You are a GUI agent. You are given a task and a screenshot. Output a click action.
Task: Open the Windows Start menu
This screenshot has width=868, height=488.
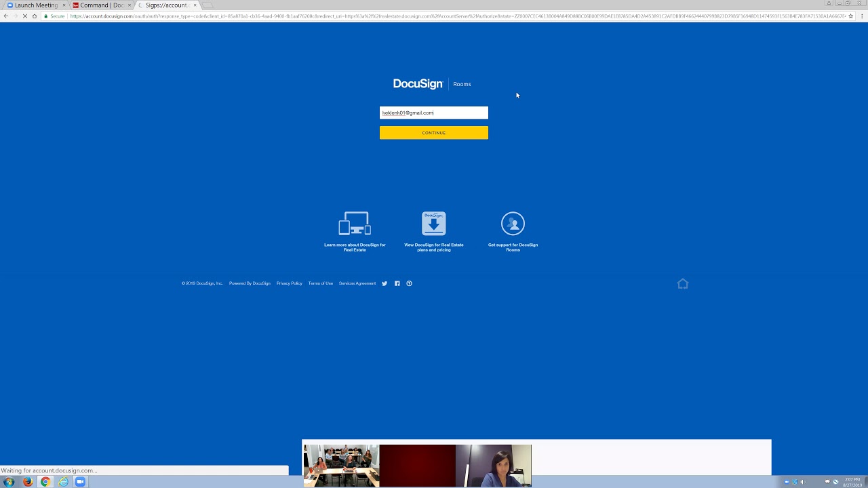pos(9,482)
